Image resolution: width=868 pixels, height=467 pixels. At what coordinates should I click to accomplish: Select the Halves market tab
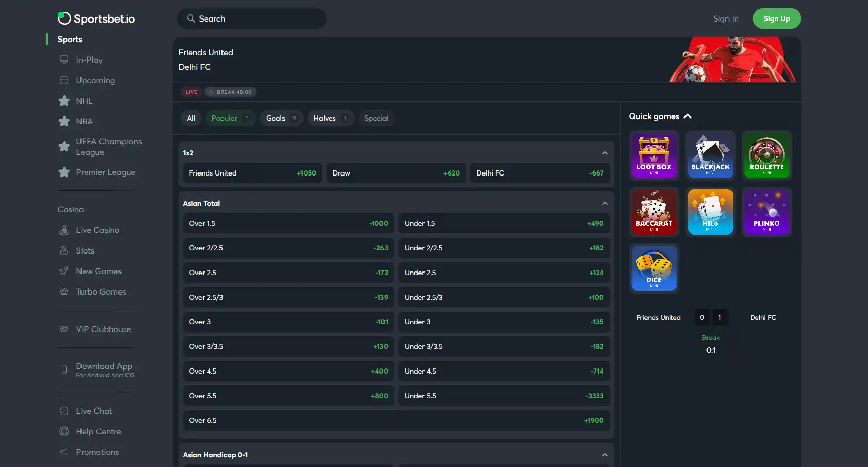330,118
